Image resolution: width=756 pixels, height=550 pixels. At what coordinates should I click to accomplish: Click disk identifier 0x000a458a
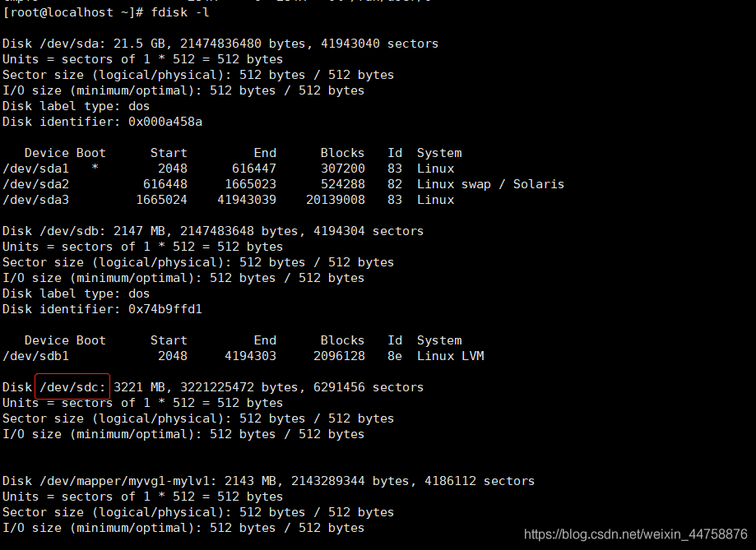[x=165, y=122]
